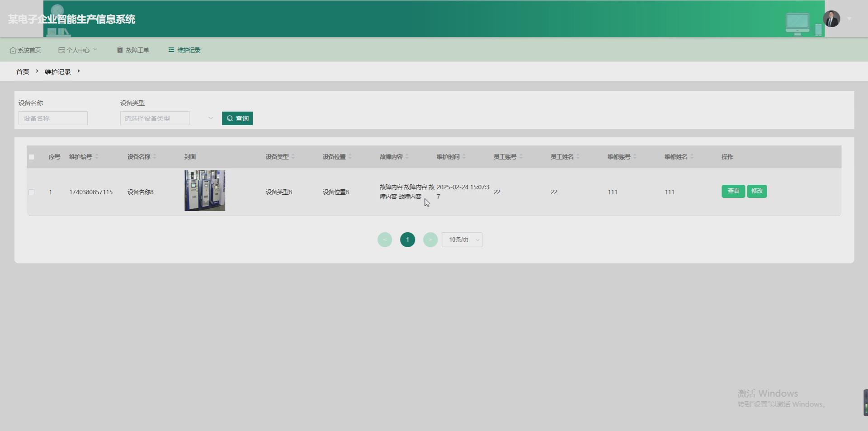Viewport: 868px width, 431px height.
Task: Click the 操作 column header
Action: tap(727, 157)
